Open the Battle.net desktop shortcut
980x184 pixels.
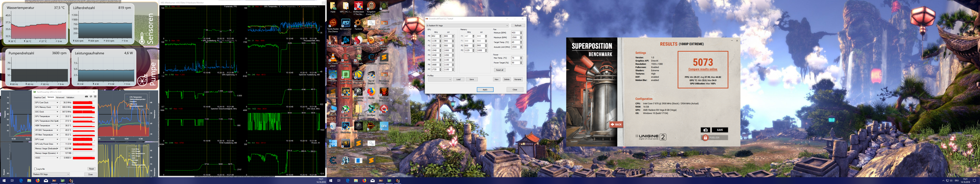[346, 41]
